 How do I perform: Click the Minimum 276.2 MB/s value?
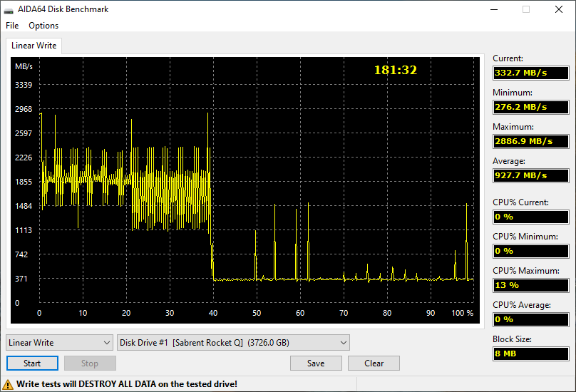(x=531, y=107)
